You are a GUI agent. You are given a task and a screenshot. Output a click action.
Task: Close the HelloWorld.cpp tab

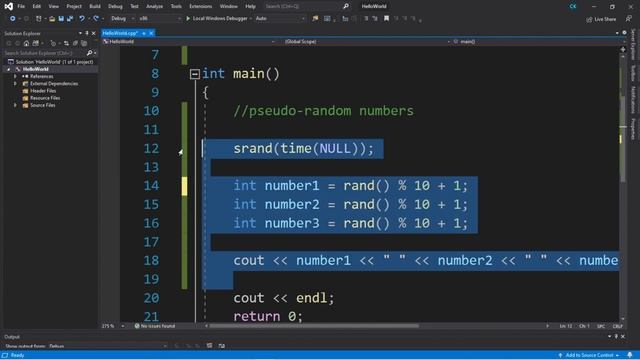(x=151, y=33)
